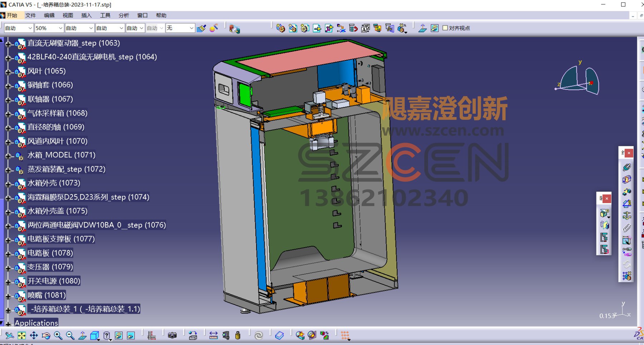Select the Fly mode airplane icon
Screen dimensions: 644x345
[x=10, y=335]
